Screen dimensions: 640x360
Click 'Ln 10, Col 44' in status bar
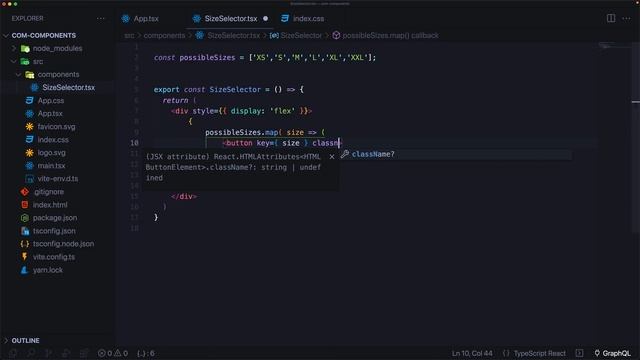tap(472, 353)
